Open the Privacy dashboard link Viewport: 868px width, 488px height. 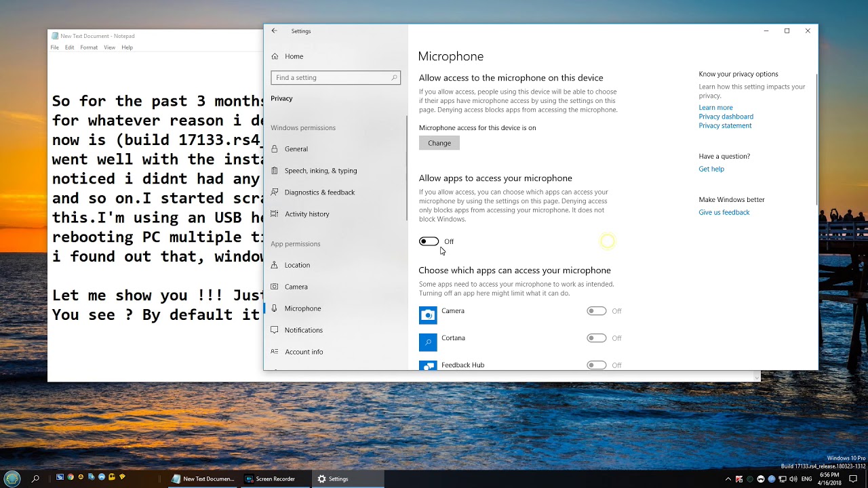pos(726,117)
